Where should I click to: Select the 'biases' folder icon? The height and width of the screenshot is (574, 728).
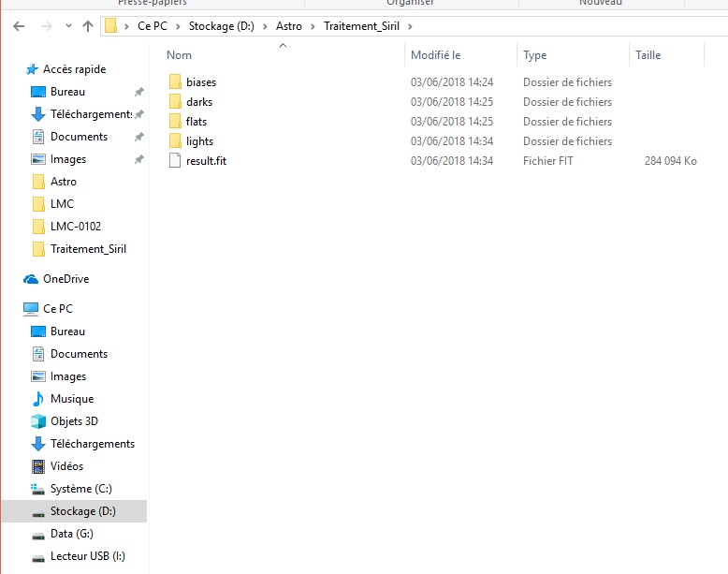click(x=175, y=81)
